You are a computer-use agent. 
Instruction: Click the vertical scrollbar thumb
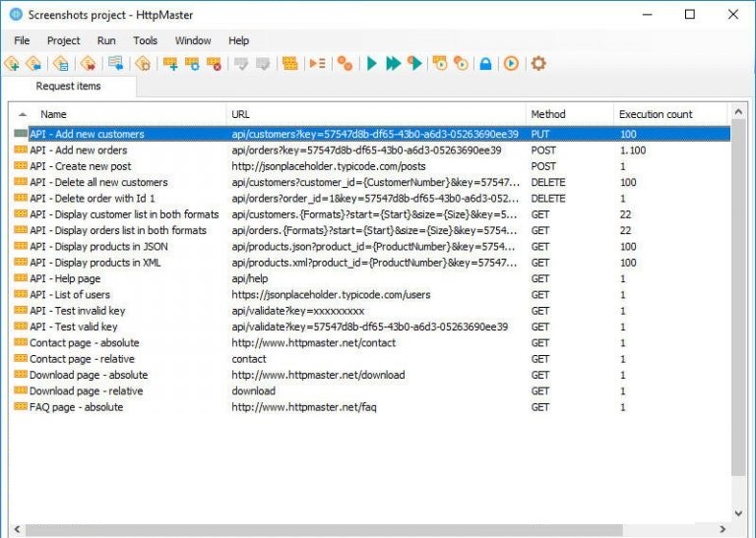[738, 298]
